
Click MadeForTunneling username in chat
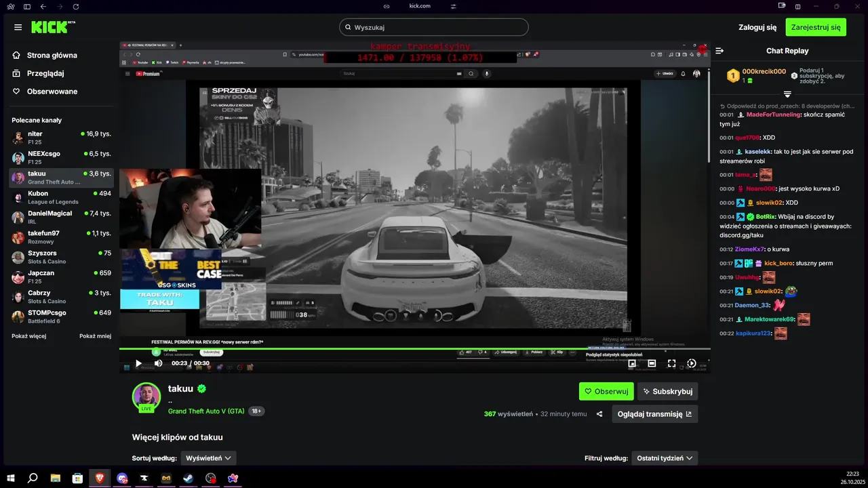(x=773, y=115)
